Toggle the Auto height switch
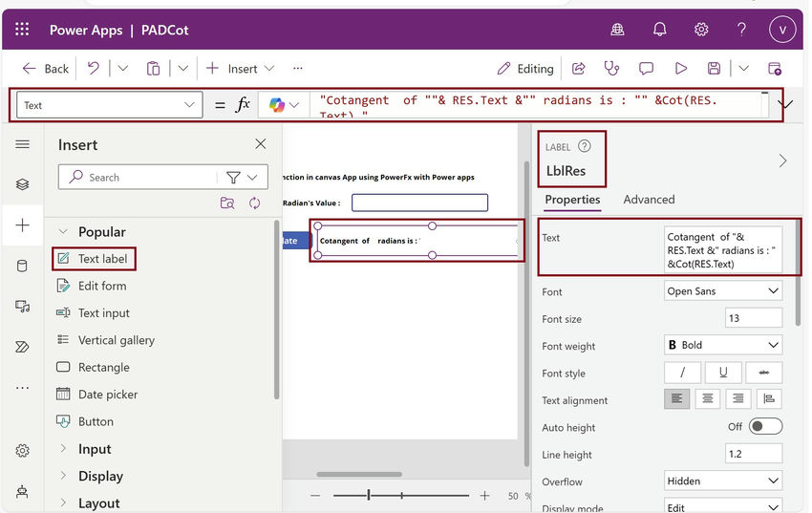Image resolution: width=812 pixels, height=513 pixels. tap(765, 427)
